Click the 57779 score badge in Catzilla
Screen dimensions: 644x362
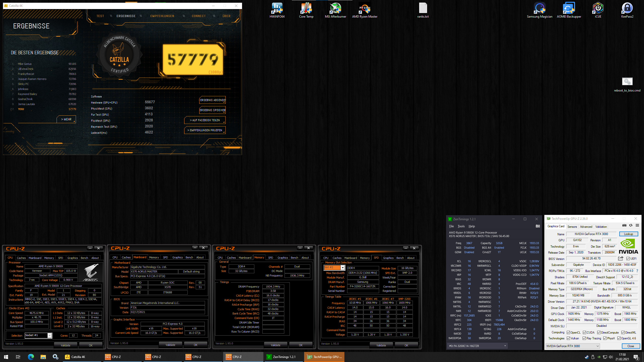[x=193, y=60]
